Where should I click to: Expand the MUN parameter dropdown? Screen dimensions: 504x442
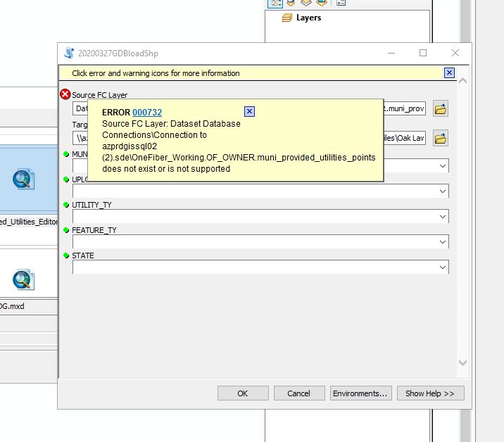[x=443, y=166]
